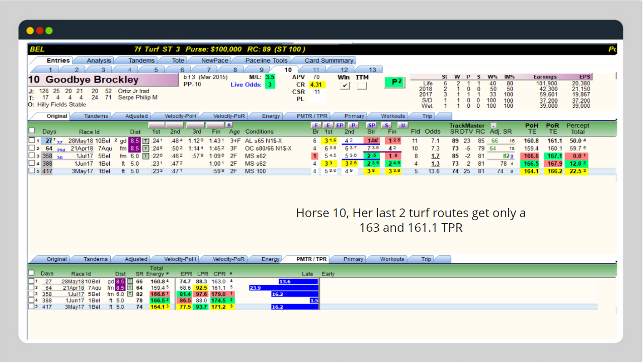Click T turf icon in lower 1Jul17 row

(x=130, y=294)
